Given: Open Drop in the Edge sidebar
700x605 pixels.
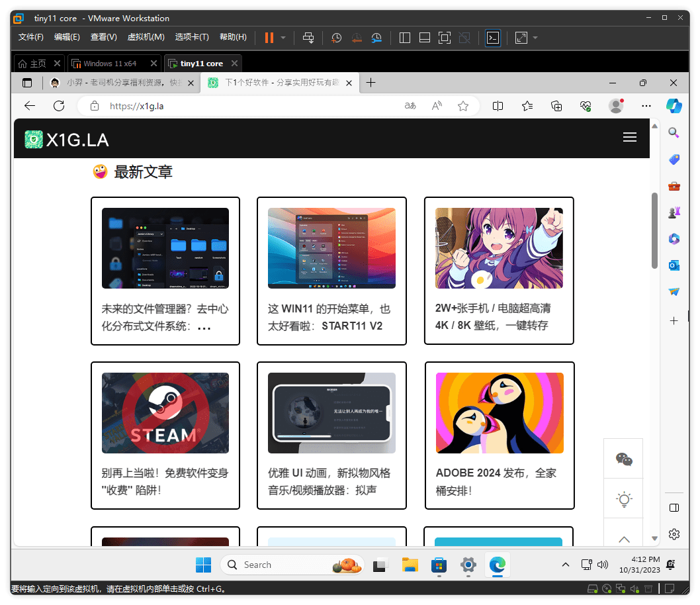Looking at the screenshot, I should [x=674, y=292].
